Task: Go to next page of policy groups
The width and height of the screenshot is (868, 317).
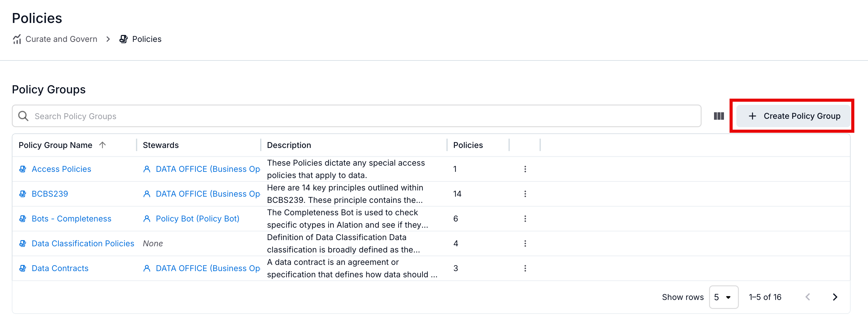Action: click(835, 297)
